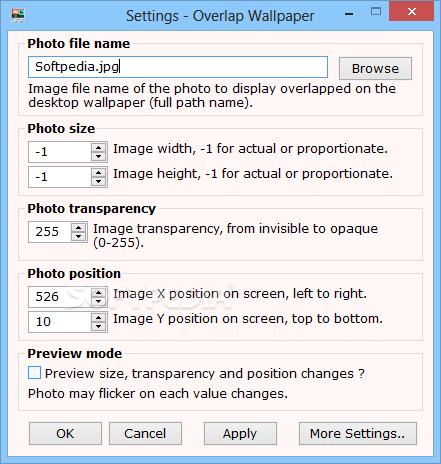Open More Settings.. dialog

point(358,434)
